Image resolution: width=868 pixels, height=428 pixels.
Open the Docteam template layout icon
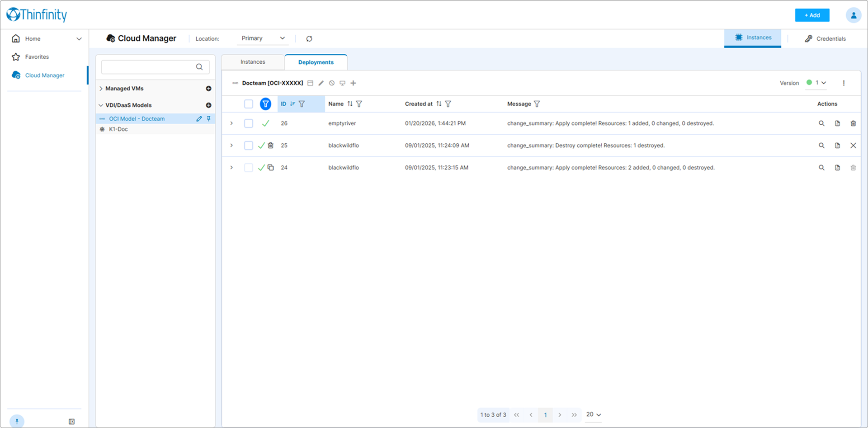(310, 83)
